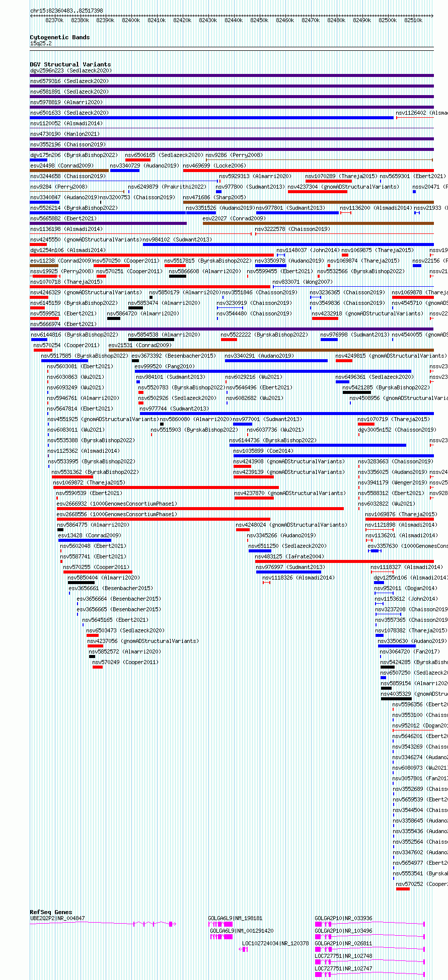Click nsv9286 (Perry2008) label
This screenshot has height=980, width=448.
pos(234,155)
